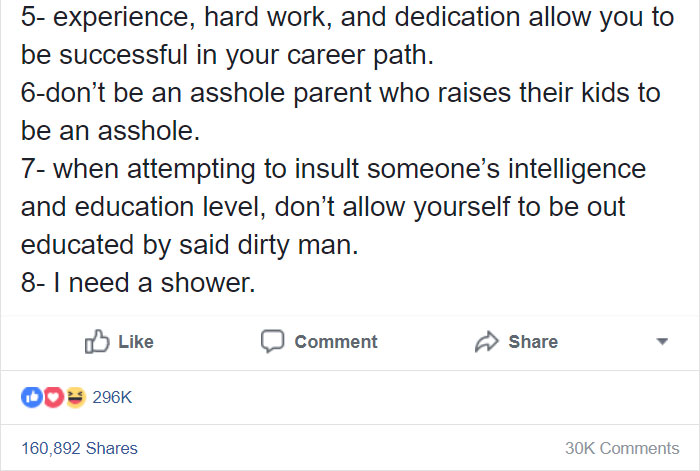Click the "Share" text label
Image resolution: width=700 pixels, height=471 pixels.
pos(533,342)
